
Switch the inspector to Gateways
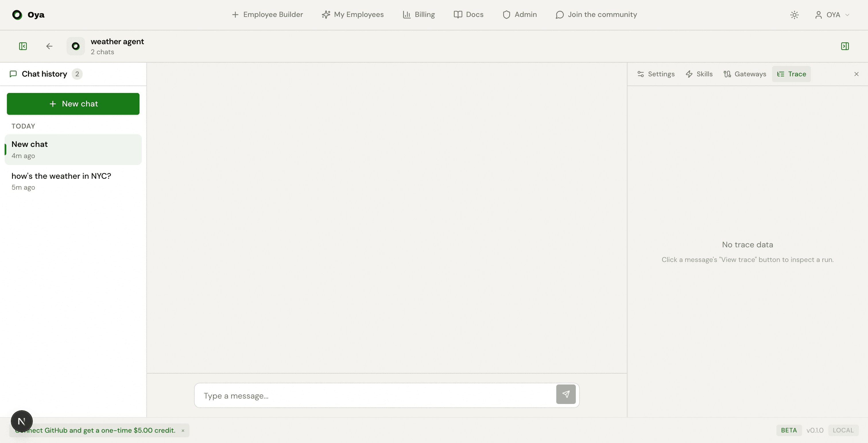click(744, 74)
